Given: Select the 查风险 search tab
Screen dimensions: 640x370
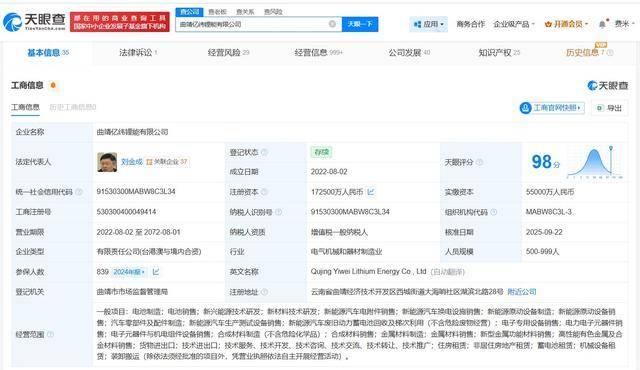Looking at the screenshot, I should pos(273,12).
